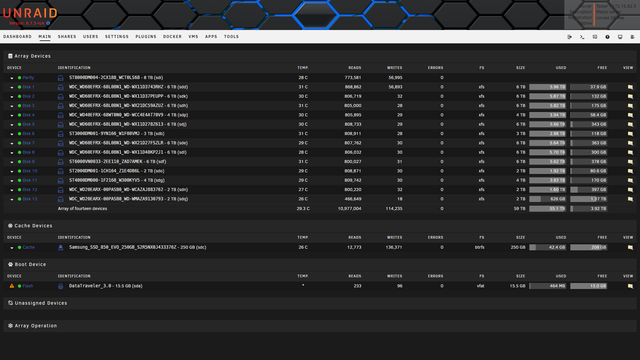Click the logout icon in top bar

pyautogui.click(x=569, y=37)
